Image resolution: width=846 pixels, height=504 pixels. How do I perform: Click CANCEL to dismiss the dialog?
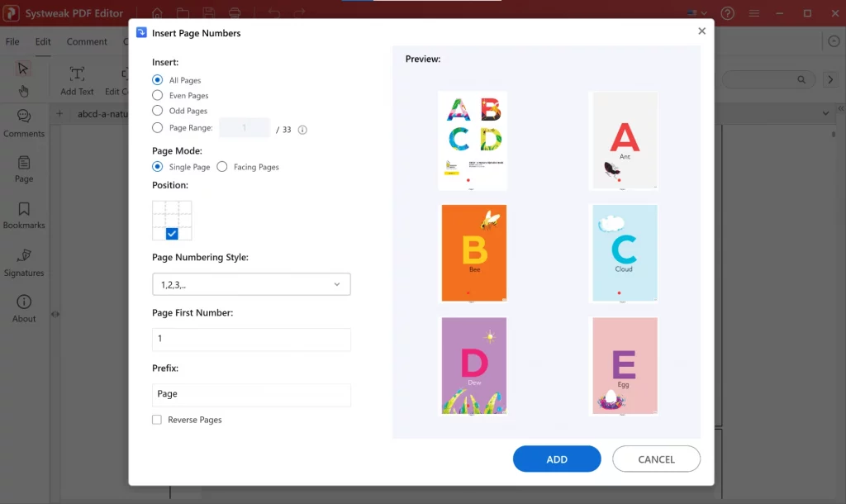(656, 459)
